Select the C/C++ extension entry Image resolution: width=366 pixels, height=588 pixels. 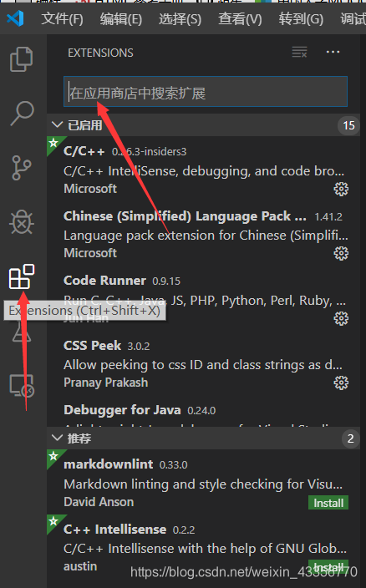click(x=203, y=169)
